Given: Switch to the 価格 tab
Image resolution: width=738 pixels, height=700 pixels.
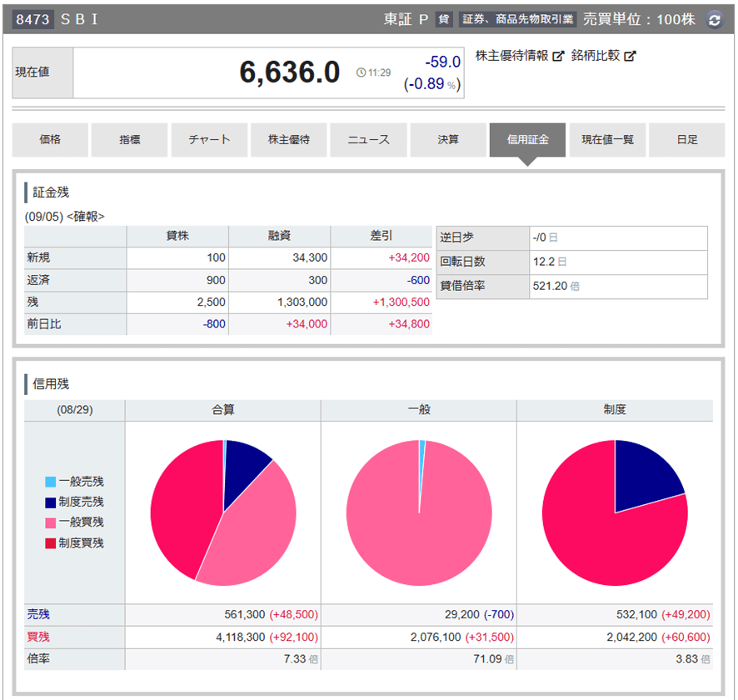Looking at the screenshot, I should pos(50,140).
